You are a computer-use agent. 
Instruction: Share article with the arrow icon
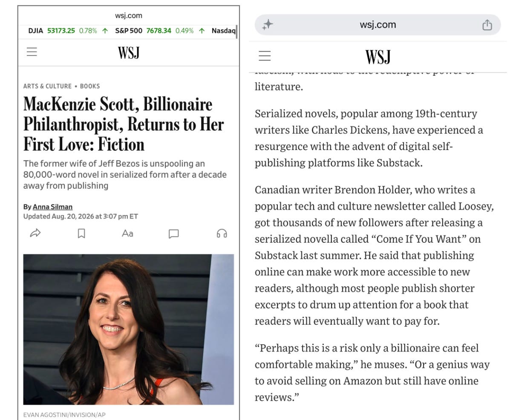pyautogui.click(x=35, y=233)
